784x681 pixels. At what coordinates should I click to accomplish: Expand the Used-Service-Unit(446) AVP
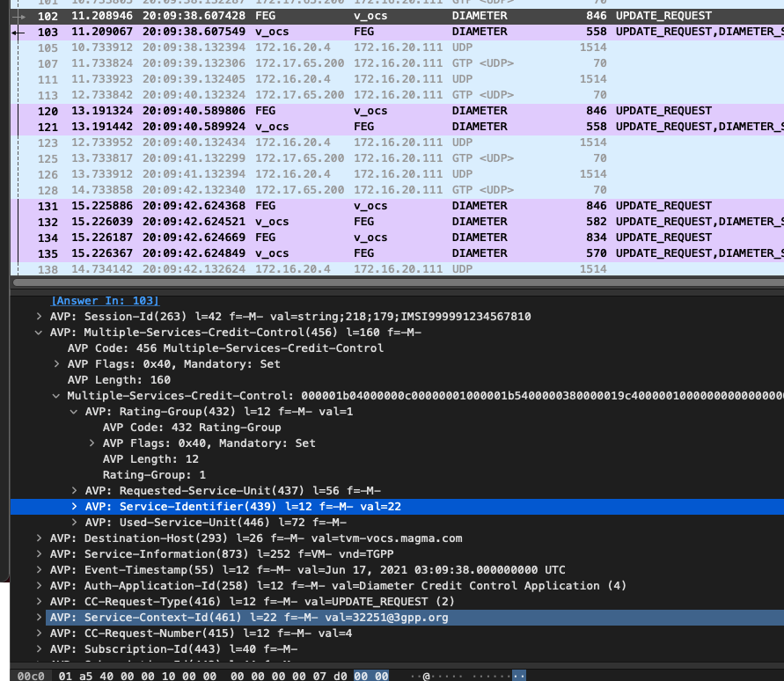74,523
